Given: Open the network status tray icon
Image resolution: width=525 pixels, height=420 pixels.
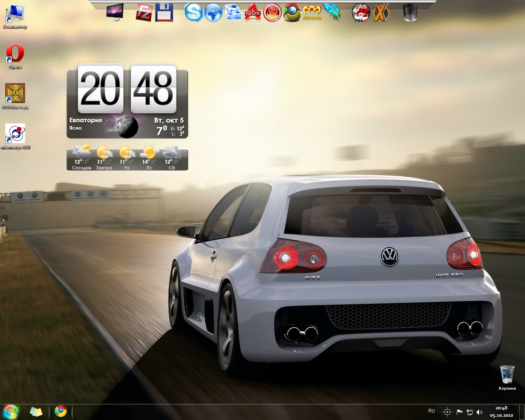Looking at the screenshot, I should click(x=470, y=412).
